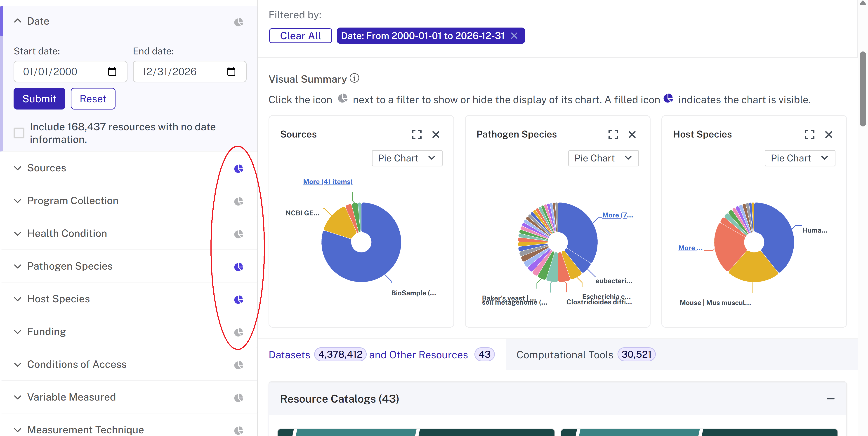The height and width of the screenshot is (436, 868).
Task: Click the End date input field
Action: pos(190,71)
